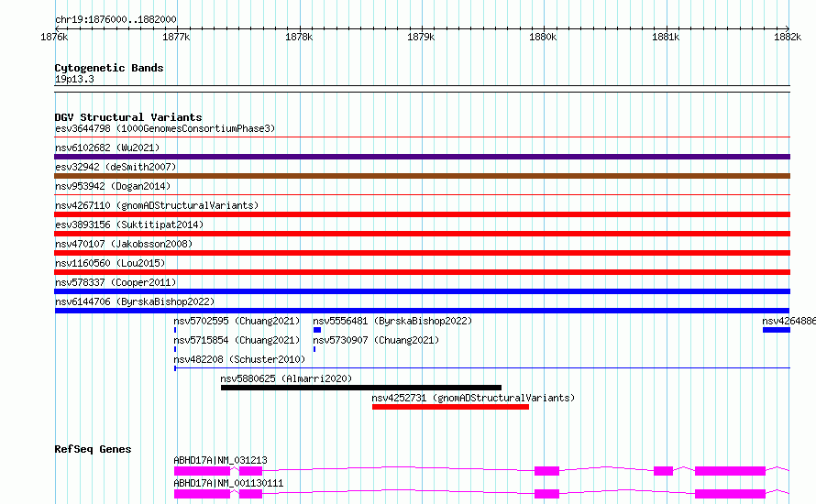Click the nsv5702595 (Chuang2021) variant label

(x=237, y=321)
